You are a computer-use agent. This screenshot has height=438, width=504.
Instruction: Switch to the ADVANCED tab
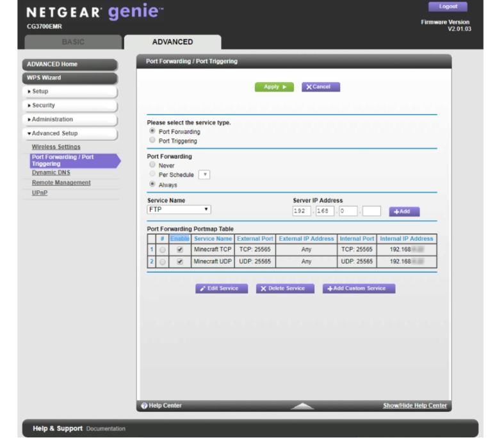pyautogui.click(x=173, y=42)
